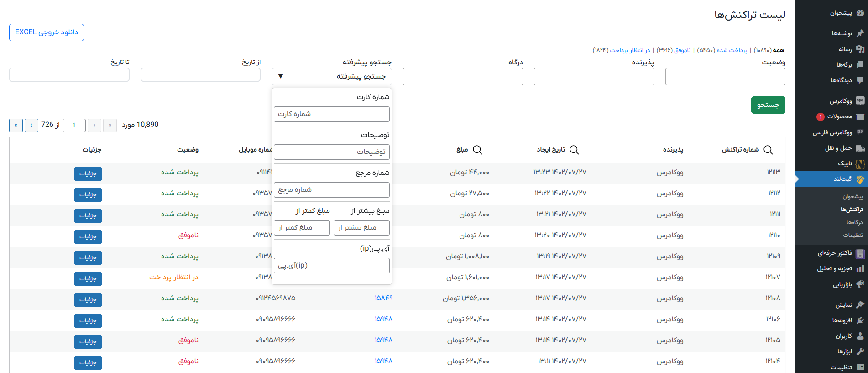Open order link ۱۵۸۴۹ in ۱۲۱۰۸ row
The width and height of the screenshot is (868, 373).
[x=383, y=298]
